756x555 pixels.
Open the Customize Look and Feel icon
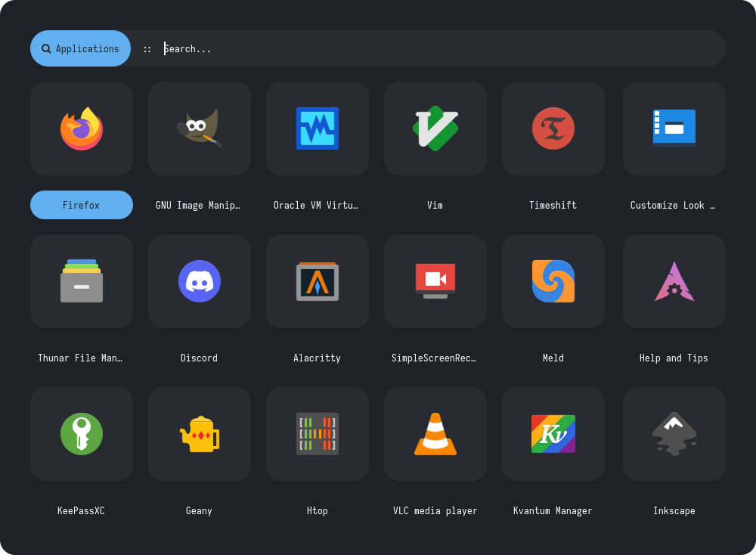tap(674, 129)
